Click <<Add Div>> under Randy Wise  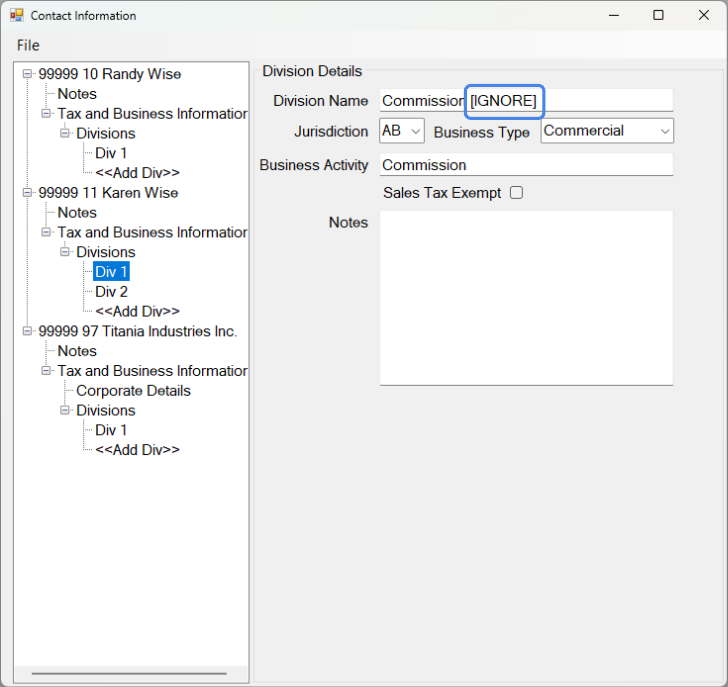tap(137, 173)
